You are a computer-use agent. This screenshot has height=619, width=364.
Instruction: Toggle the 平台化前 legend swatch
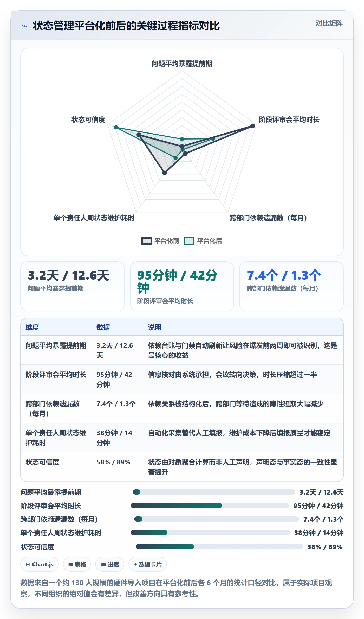tap(146, 241)
